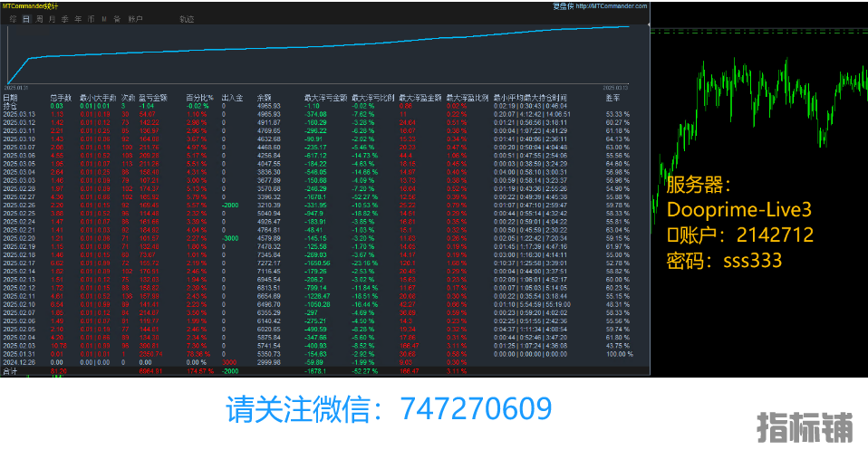
Task: Select the 2025.01.31 date row
Action: pos(325,354)
